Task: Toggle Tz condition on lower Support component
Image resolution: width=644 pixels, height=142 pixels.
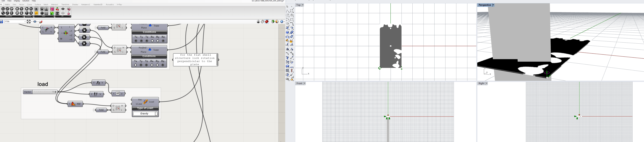Action: [x=147, y=65]
